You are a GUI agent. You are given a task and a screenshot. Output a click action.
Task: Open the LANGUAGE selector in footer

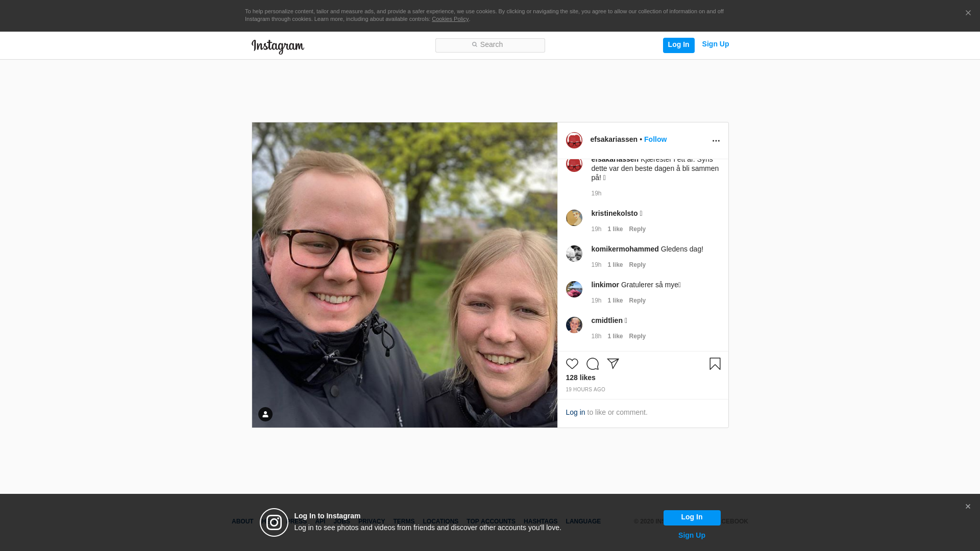click(583, 522)
